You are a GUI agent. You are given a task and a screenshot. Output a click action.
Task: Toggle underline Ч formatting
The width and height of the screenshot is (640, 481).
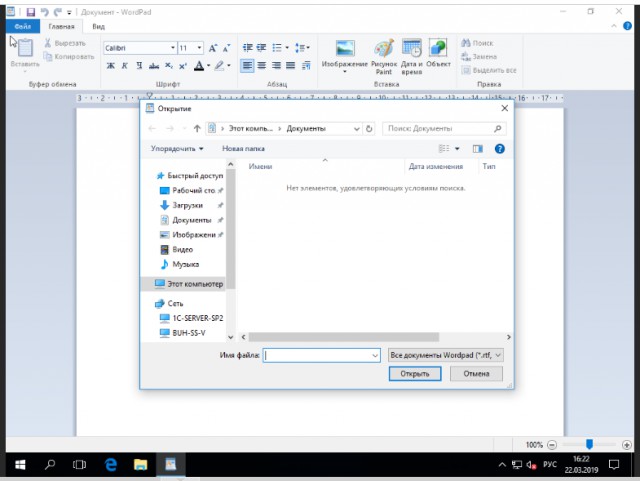tap(139, 65)
